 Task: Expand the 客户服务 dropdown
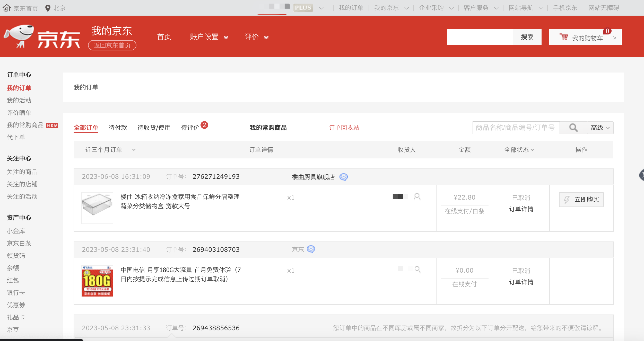click(496, 8)
